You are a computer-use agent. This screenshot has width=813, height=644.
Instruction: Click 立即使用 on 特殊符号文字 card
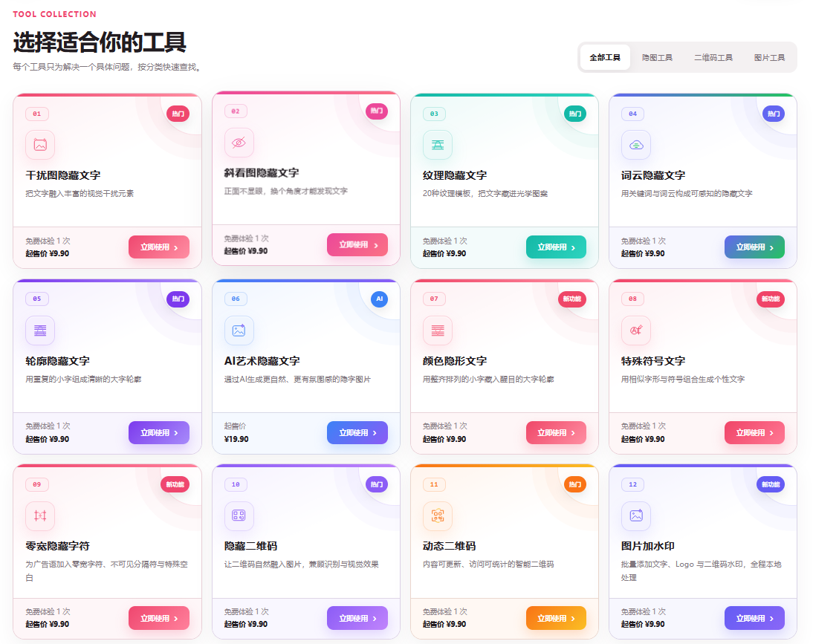pos(754,432)
